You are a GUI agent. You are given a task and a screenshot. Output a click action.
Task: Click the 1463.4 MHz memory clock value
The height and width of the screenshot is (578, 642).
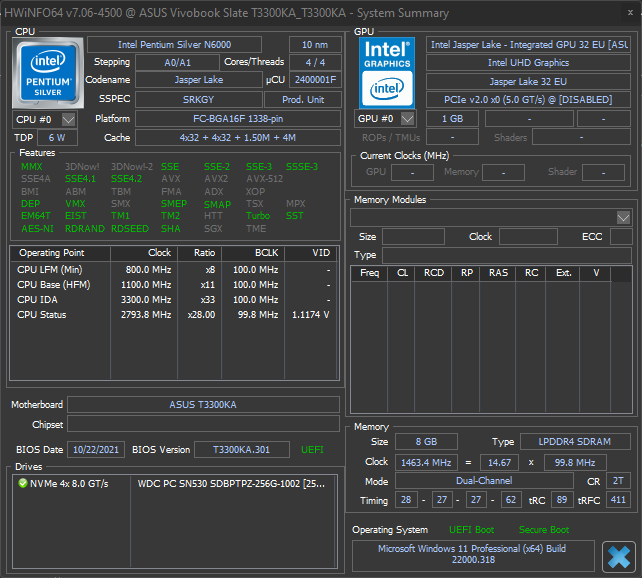426,463
